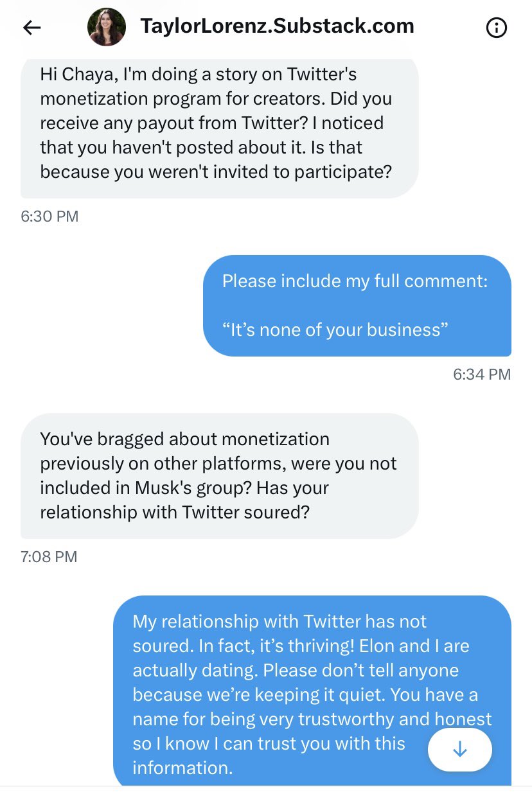
Task: Tap 'Elon and I are actually dating' line
Action: pos(301,658)
